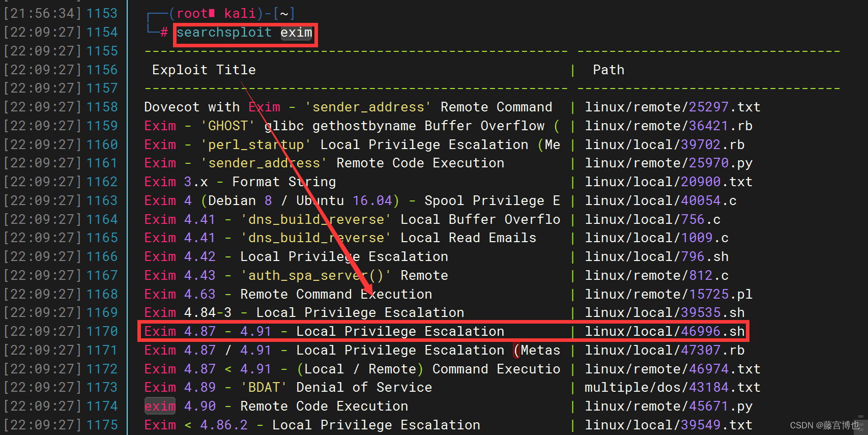
Task: Select 'Dovecot with Exim' exploit title
Action: 348,107
